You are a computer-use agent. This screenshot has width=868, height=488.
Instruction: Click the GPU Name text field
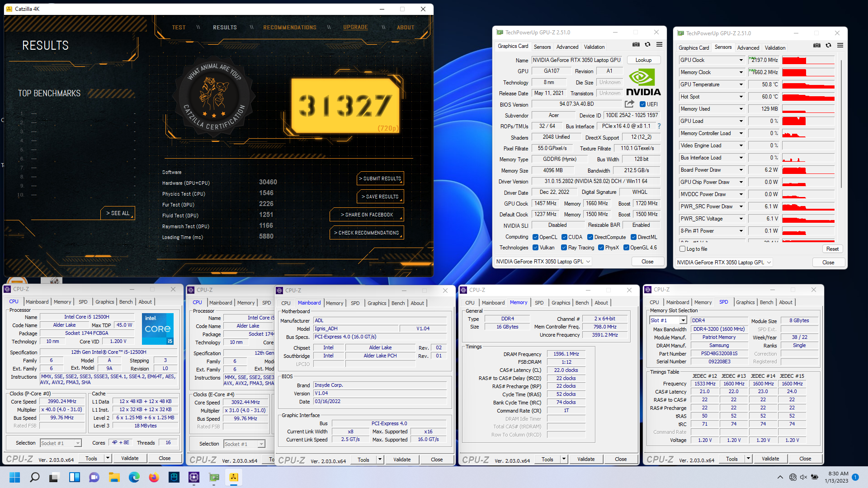click(577, 60)
